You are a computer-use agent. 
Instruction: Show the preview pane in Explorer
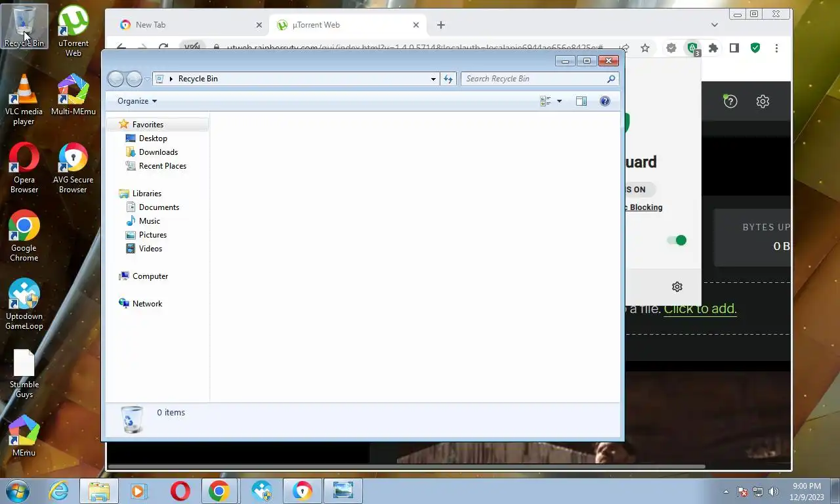click(x=581, y=101)
